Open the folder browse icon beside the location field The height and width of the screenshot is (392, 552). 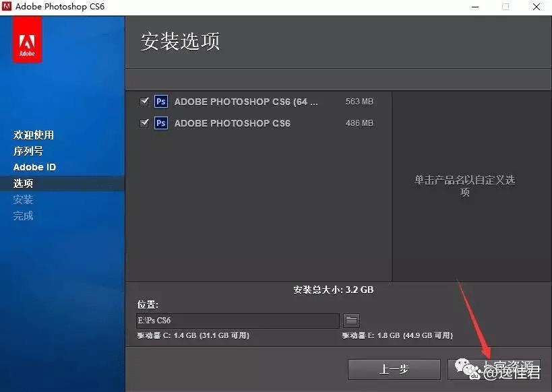(351, 321)
